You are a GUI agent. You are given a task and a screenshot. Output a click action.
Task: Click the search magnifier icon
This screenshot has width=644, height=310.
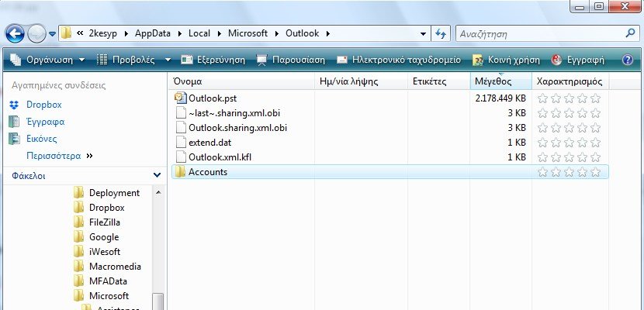(630, 33)
